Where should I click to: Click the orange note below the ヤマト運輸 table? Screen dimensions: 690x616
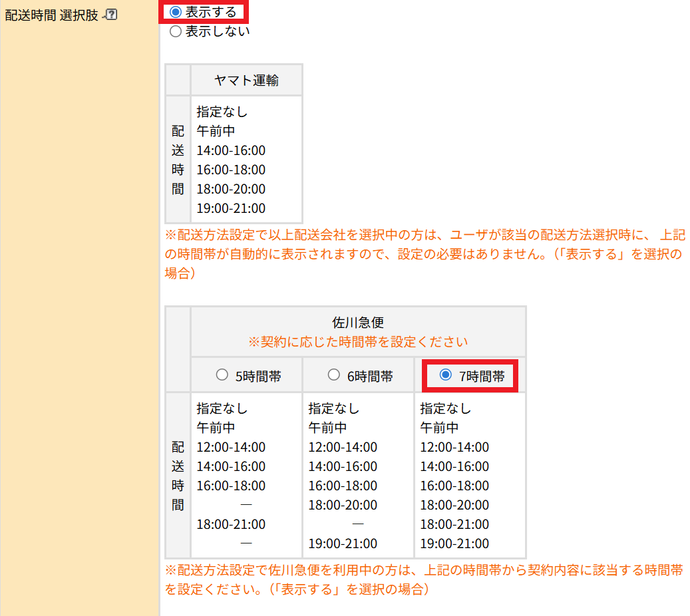click(425, 254)
